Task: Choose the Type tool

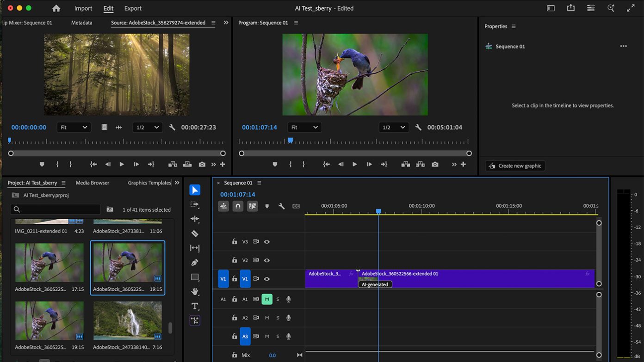Action: coord(194,306)
